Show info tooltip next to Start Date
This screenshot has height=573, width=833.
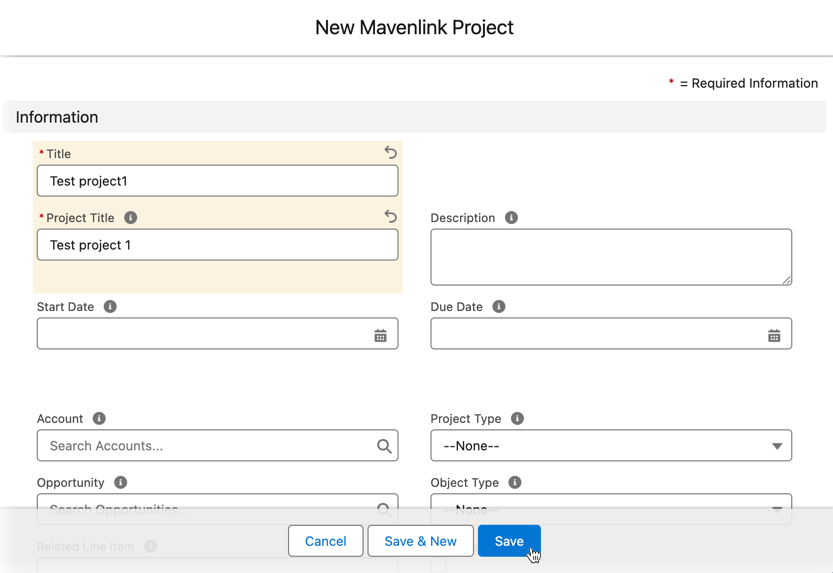tap(110, 306)
